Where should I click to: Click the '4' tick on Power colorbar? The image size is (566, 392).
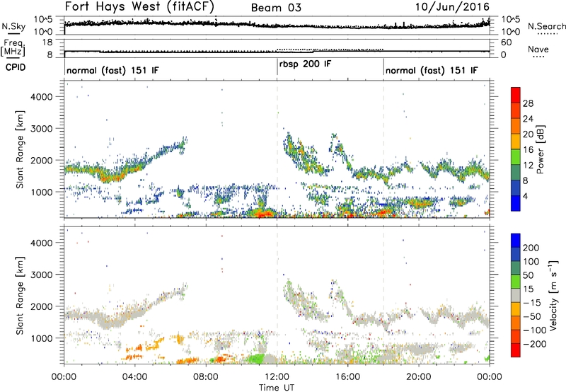(x=526, y=196)
